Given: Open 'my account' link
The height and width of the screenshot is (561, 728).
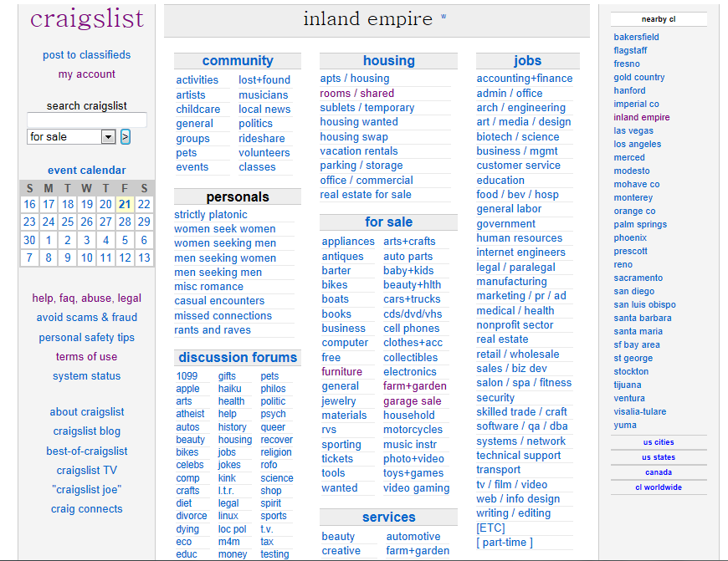Looking at the screenshot, I should pyautogui.click(x=87, y=74).
